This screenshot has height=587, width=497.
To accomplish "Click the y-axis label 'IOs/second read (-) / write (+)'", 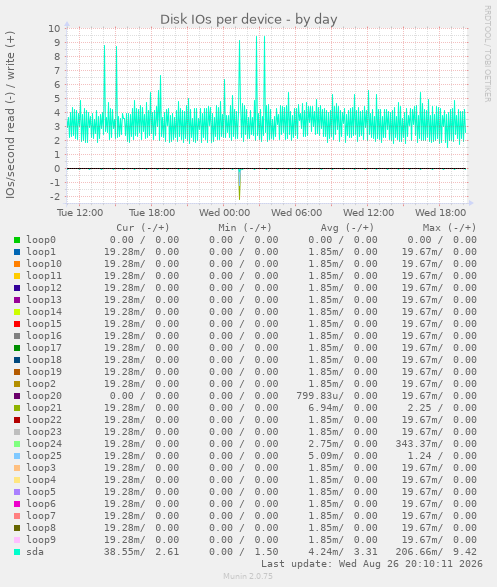I will point(10,115).
